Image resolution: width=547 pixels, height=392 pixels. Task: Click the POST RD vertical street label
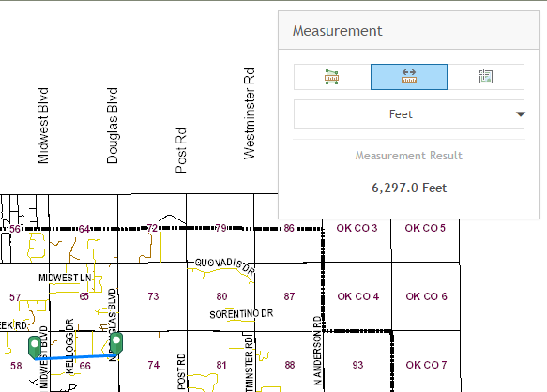pos(181,371)
